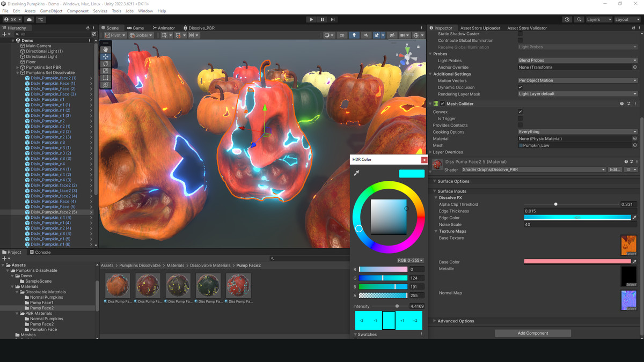Select the Hand tool in the Scene toolbar
644x362 pixels.
(105, 49)
